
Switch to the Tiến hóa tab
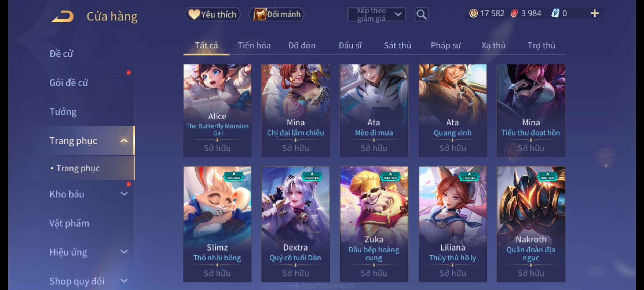[254, 45]
